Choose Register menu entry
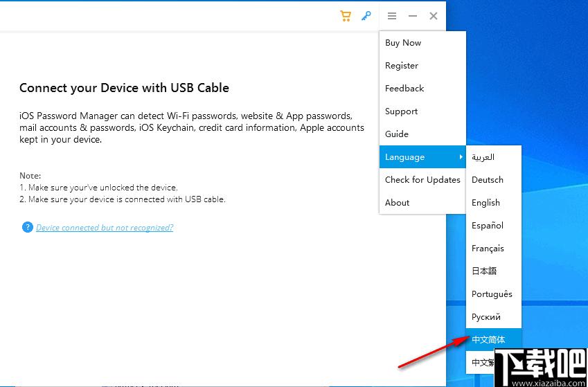Screen dimensions: 588x387 (402, 66)
